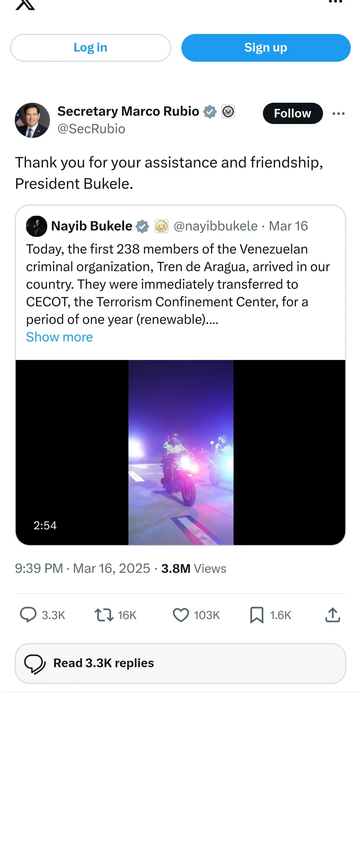Image resolution: width=361 pixels, height=868 pixels.
Task: Open Read 3.3K replies
Action: [x=180, y=663]
